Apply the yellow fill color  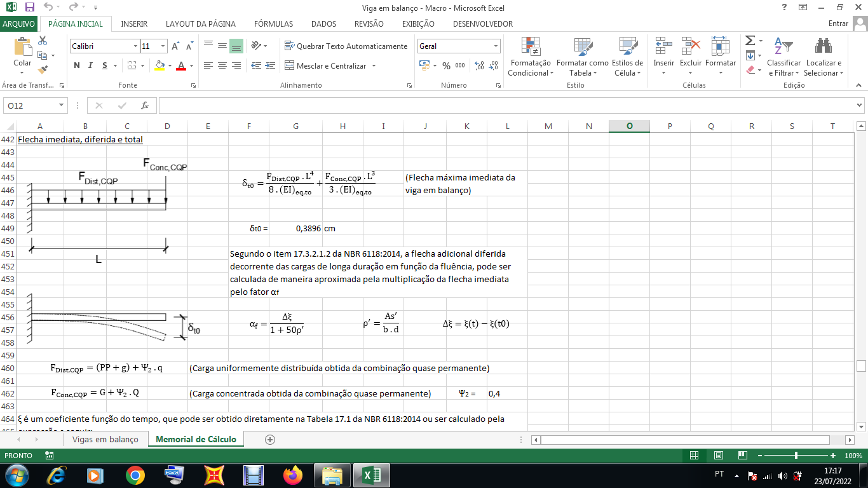click(x=159, y=65)
